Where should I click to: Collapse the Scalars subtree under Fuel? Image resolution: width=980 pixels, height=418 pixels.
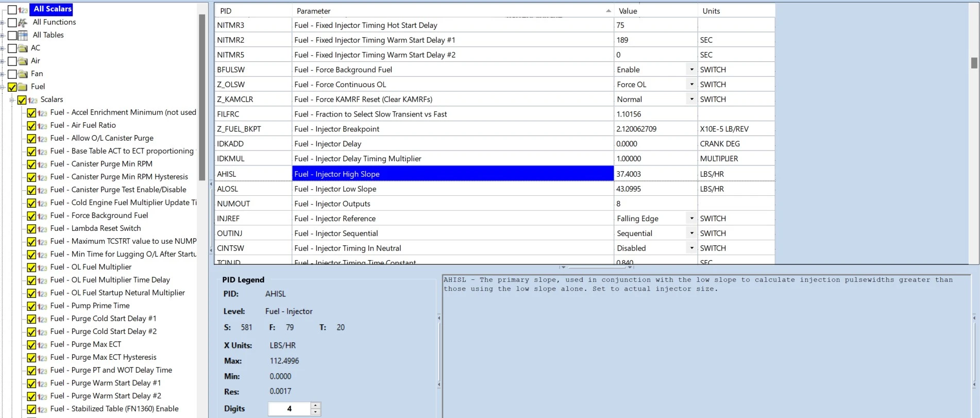coord(12,100)
